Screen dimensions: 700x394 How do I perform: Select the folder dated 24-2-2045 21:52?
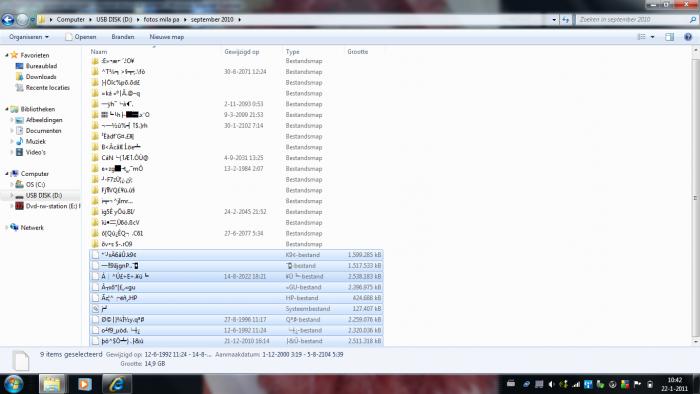pos(236,212)
